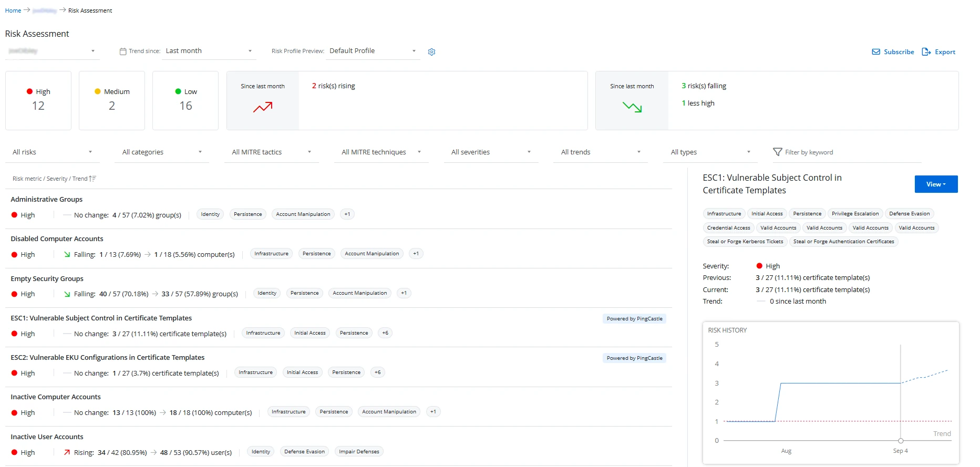Click the falling trend arrow icon
Image resolution: width=980 pixels, height=467 pixels.
[x=632, y=107]
